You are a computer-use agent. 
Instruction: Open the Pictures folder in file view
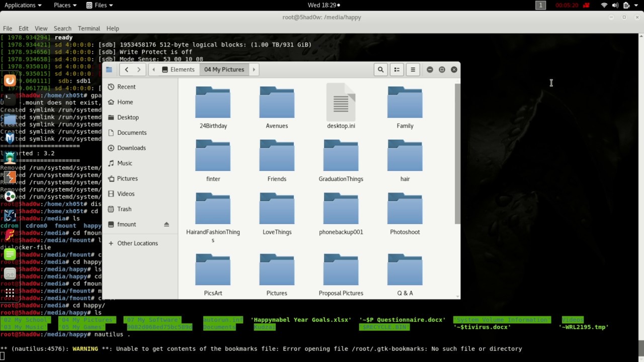click(x=277, y=275)
